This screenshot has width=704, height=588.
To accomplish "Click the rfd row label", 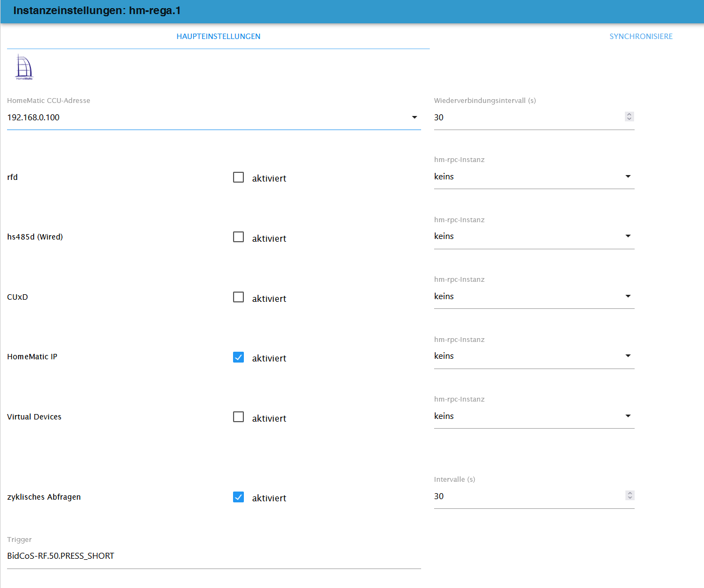I will [12, 177].
